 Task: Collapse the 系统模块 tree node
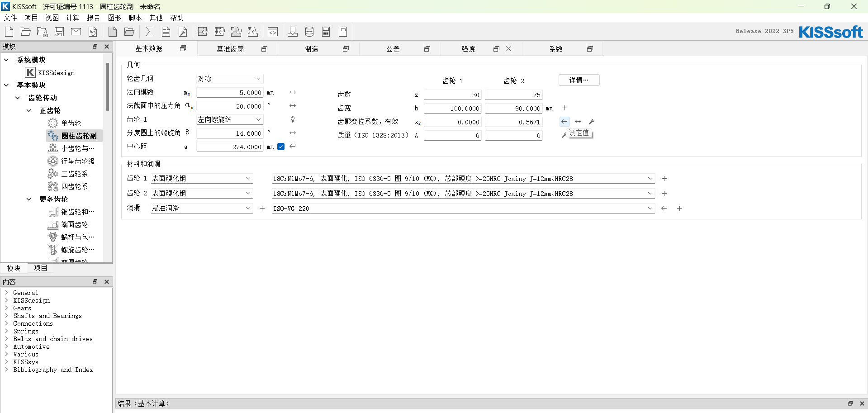pos(6,60)
